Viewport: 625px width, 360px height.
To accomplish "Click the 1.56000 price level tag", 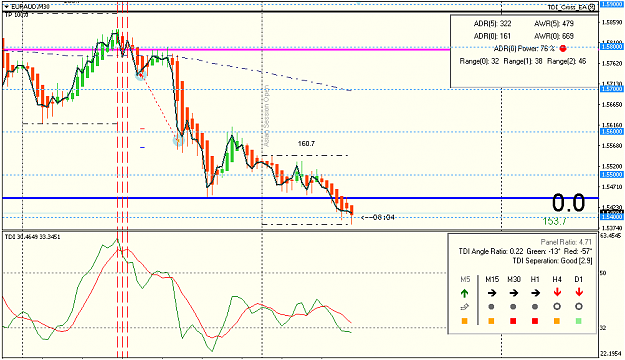I will coord(612,132).
